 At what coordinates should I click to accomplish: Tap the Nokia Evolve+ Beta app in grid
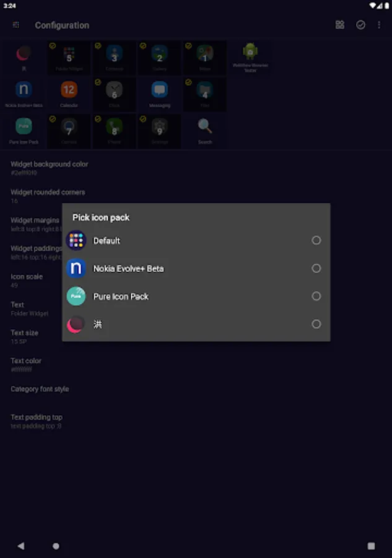24,94
